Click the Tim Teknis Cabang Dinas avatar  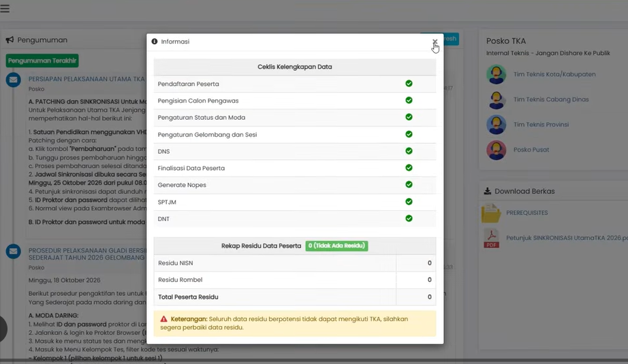[x=497, y=99]
